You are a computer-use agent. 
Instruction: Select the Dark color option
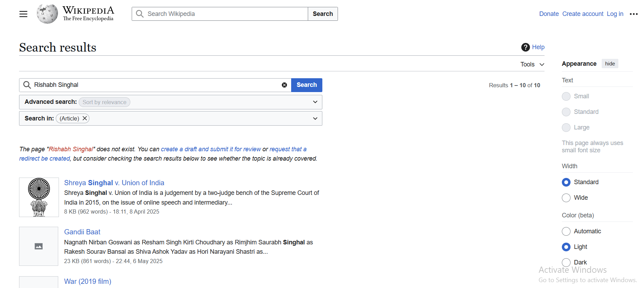tap(566, 262)
